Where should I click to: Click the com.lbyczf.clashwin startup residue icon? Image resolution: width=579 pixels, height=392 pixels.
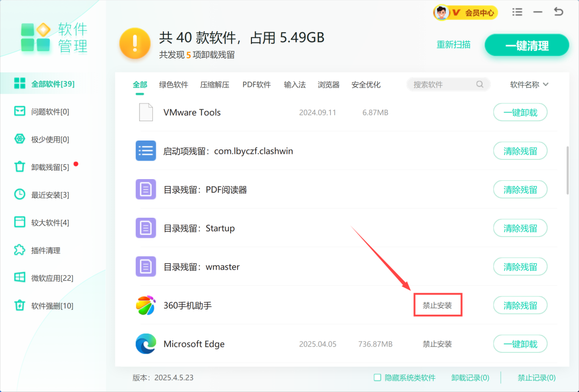146,151
